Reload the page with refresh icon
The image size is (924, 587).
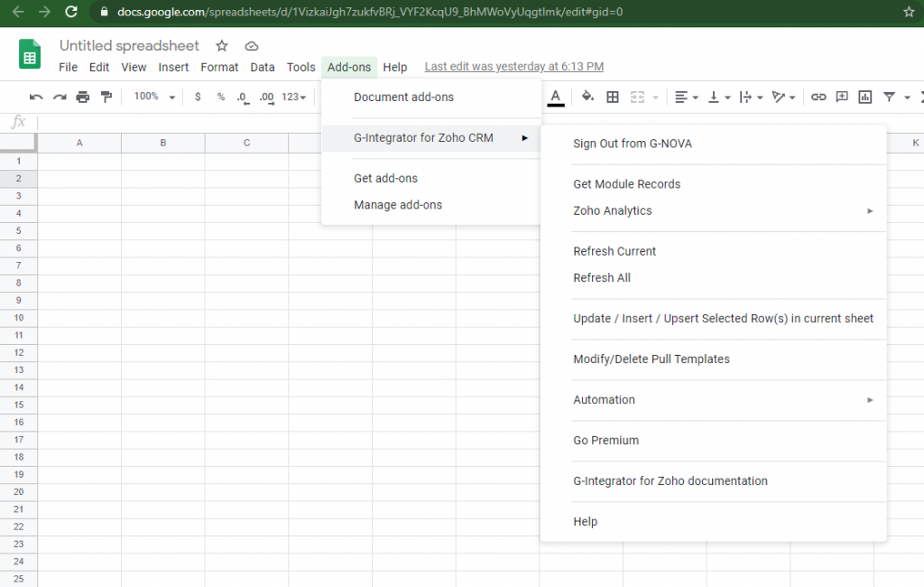tap(71, 12)
